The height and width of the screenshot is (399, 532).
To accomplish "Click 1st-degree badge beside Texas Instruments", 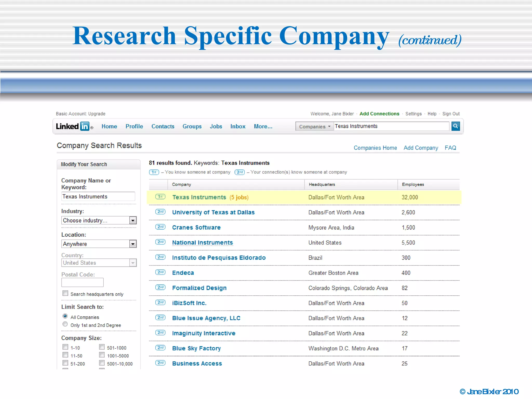I will [160, 197].
